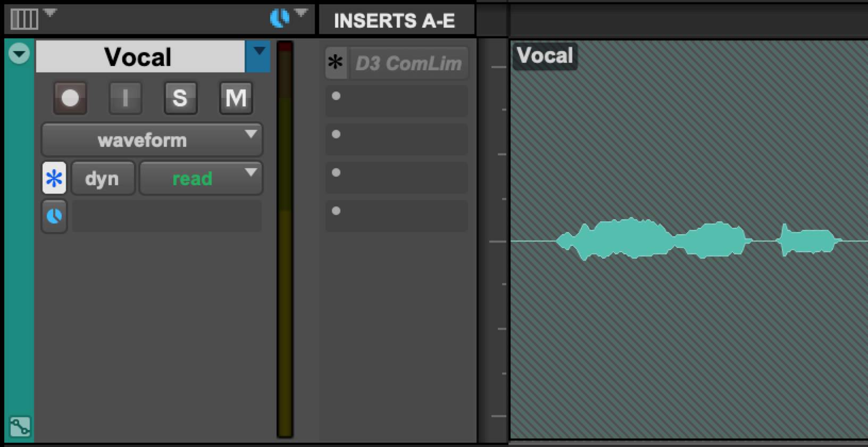Screen dimensions: 868x447
Task: Record-enable the Vocal track
Action: click(x=70, y=98)
